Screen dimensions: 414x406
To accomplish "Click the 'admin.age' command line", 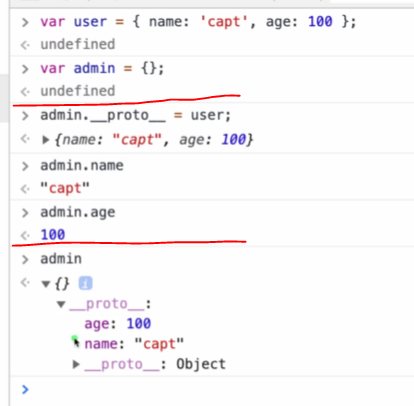I will tap(78, 212).
